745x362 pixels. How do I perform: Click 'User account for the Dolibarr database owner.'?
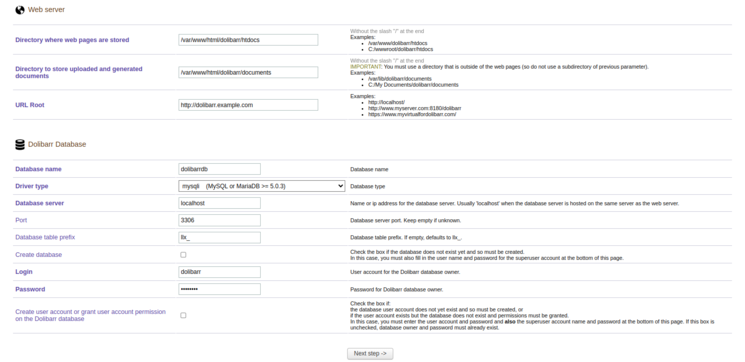click(x=405, y=272)
